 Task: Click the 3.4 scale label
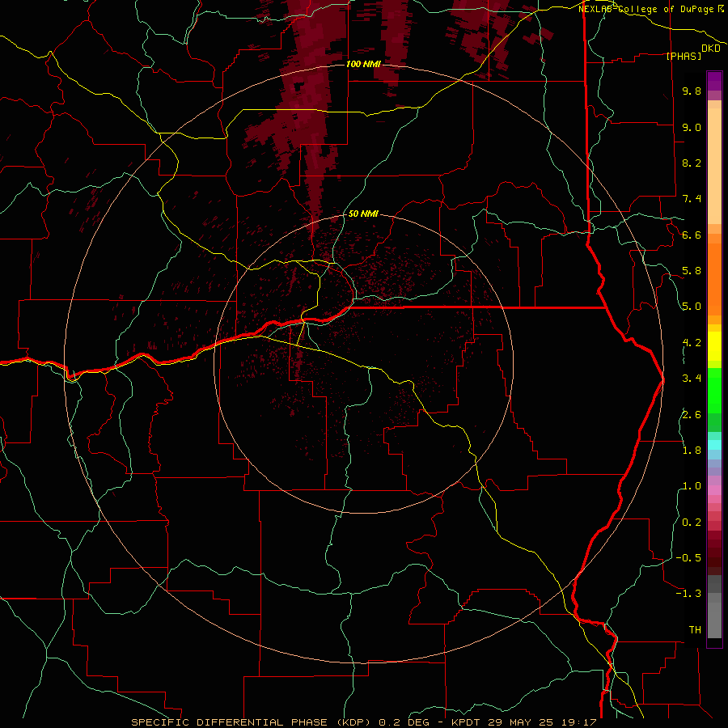pyautogui.click(x=692, y=379)
